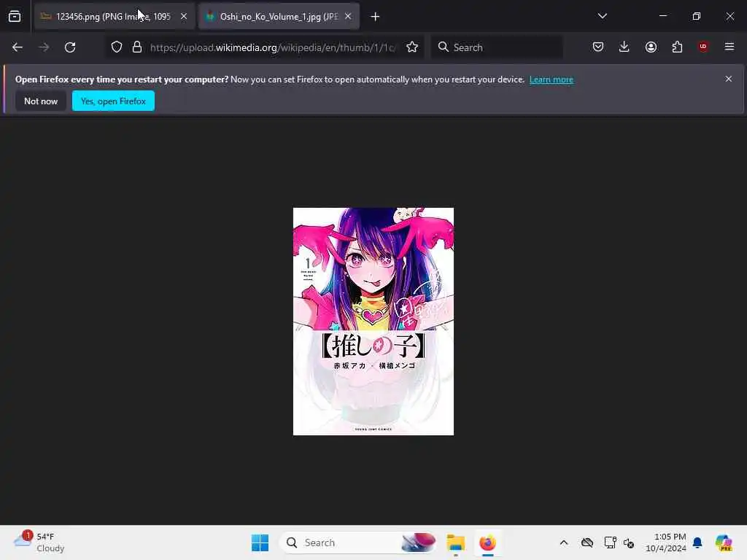Show hidden system tray icons

(564, 542)
